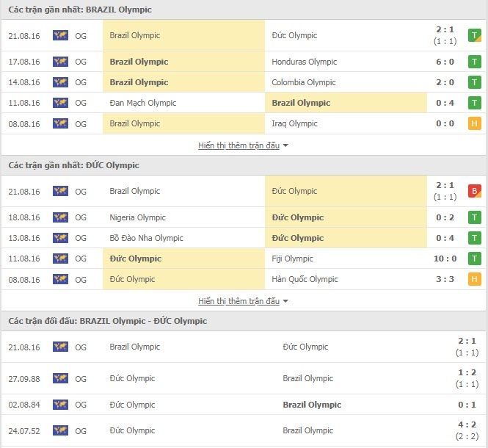Viewport: 488px width, 448px height.
Task: Open Colombia Olympic team link
Action: coord(304,82)
